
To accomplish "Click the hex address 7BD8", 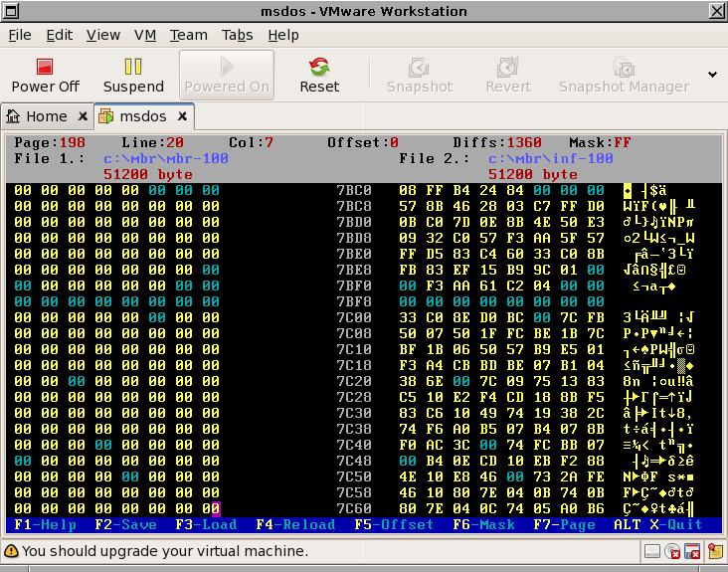I will tap(354, 238).
